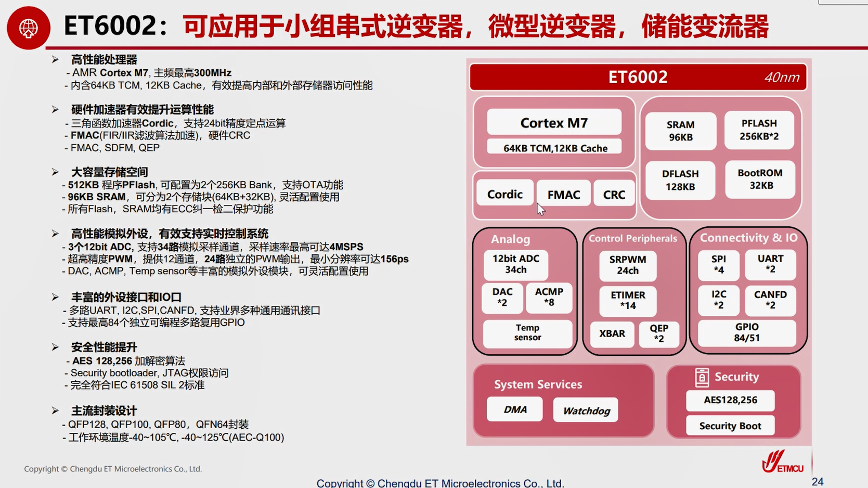This screenshot has height=488, width=868.
Task: Click the arrow bullet beside 安全性能提升
Action: tap(55, 347)
